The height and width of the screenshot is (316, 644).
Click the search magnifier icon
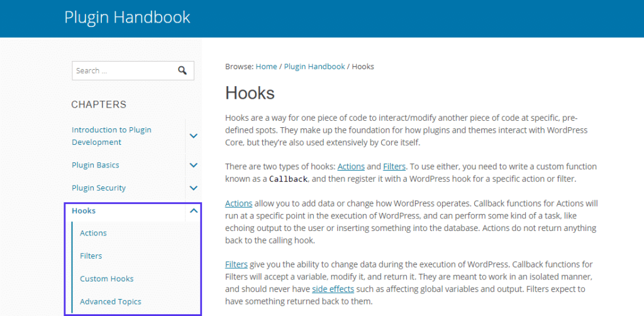[x=182, y=71]
